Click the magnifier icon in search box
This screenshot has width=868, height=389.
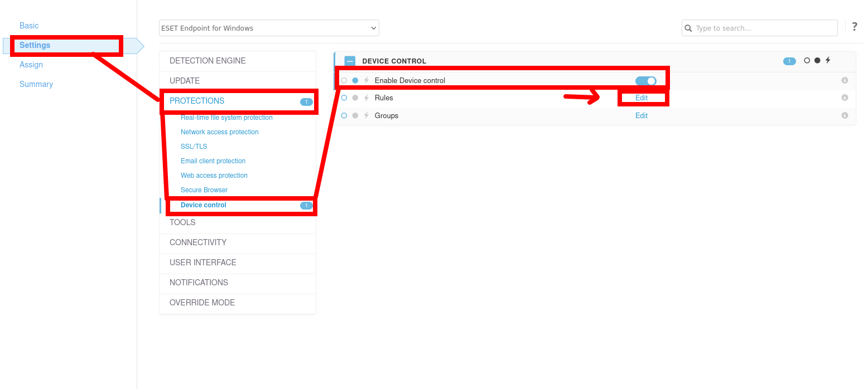tap(688, 28)
